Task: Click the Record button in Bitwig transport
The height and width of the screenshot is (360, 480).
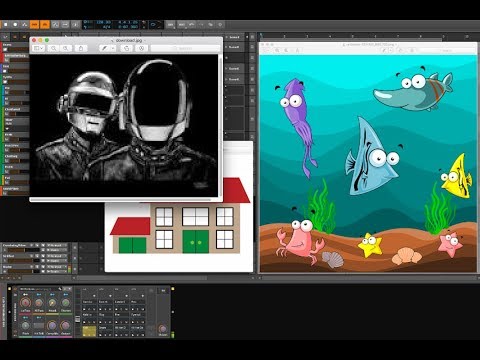Action: 15,25
